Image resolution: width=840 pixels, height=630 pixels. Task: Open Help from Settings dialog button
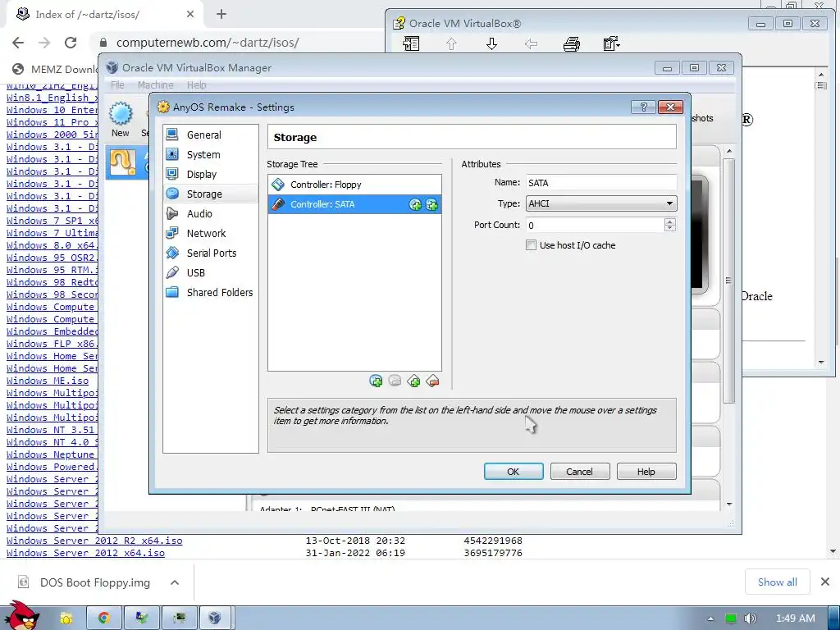(x=646, y=472)
